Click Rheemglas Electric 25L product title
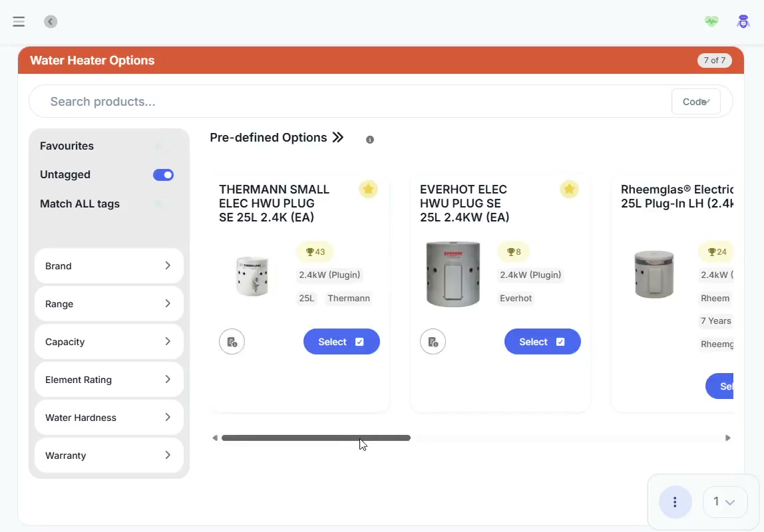The image size is (764, 532). click(x=677, y=196)
